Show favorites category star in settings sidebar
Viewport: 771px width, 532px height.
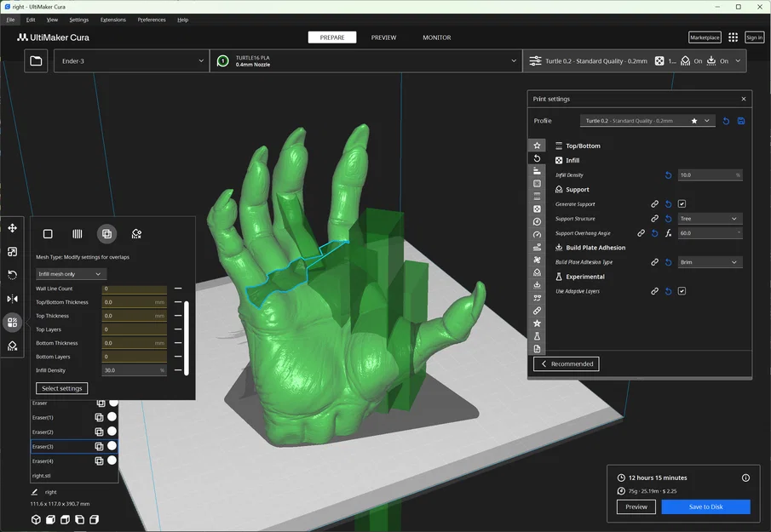point(537,146)
